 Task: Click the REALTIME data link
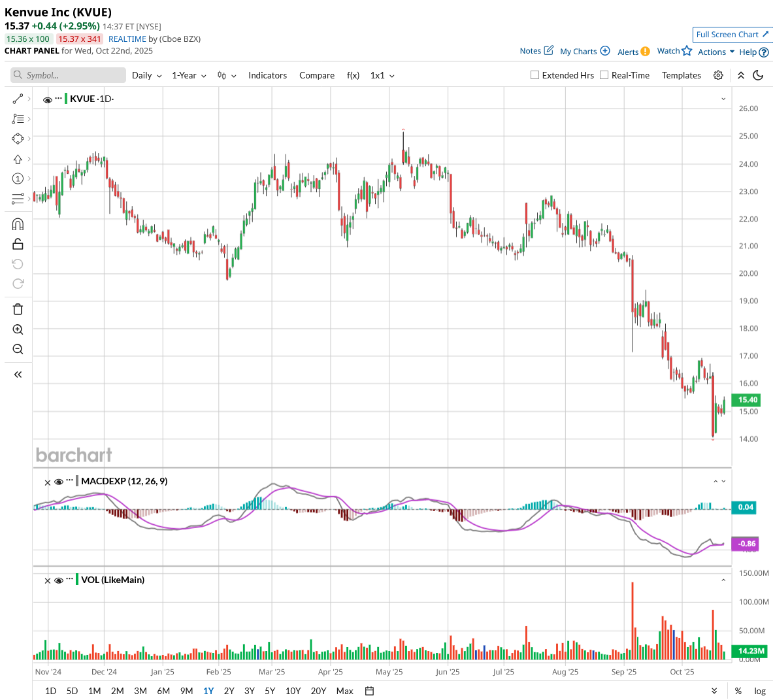[x=127, y=39]
